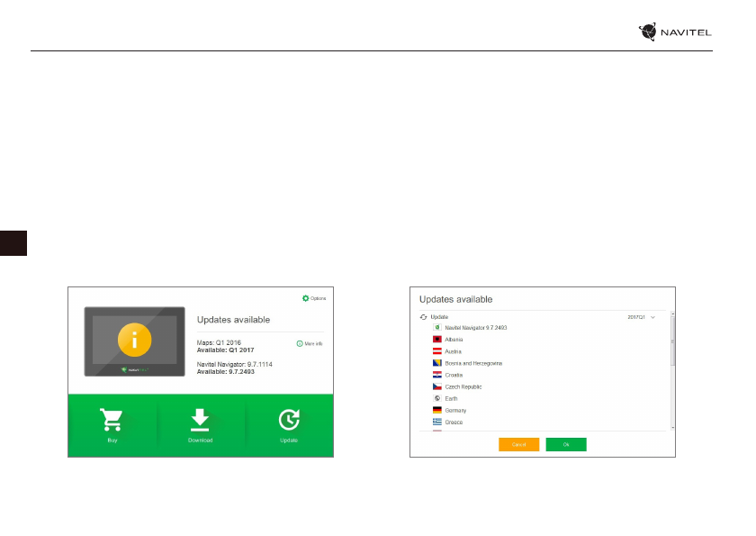This screenshot has width=756, height=536.
Task: Click the Navitel logo in header
Action: click(675, 32)
